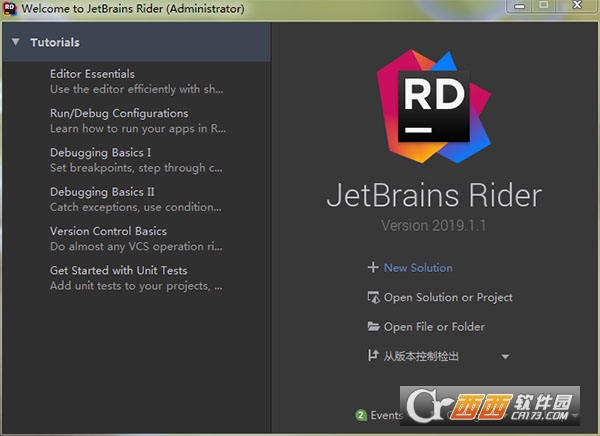
Task: Click the Open Solution or Project icon
Action: tap(373, 297)
